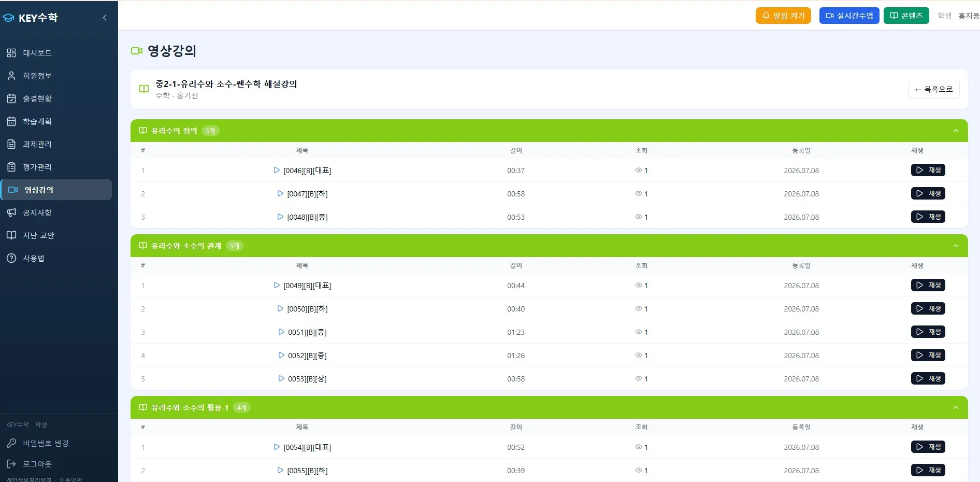980x482 pixels.
Task: Click the 로그아웃 exit icon
Action: pyautogui.click(x=11, y=464)
